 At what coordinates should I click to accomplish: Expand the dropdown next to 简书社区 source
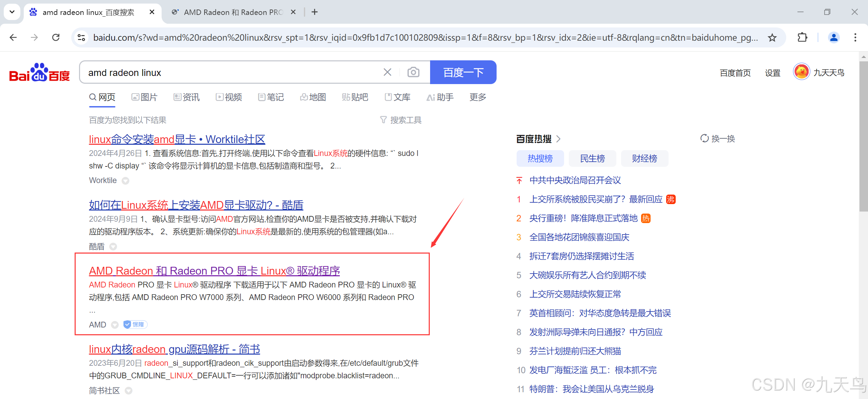[129, 391]
